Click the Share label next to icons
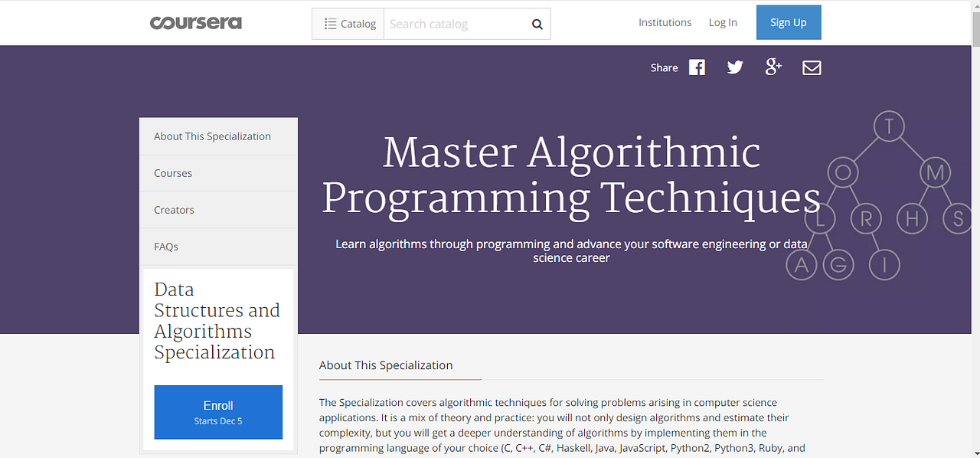 [x=664, y=67]
